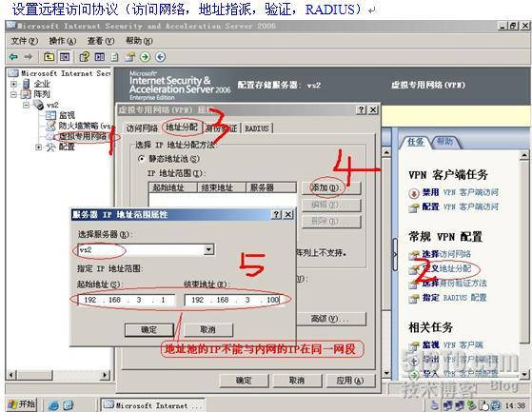
Task: Click the Up one level toolbar icon
Action: [49, 57]
